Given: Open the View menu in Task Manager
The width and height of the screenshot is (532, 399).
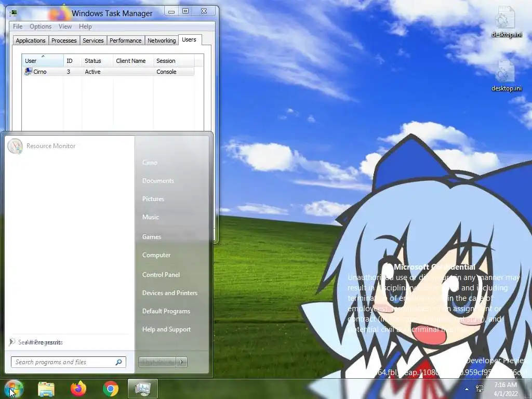Looking at the screenshot, I should point(65,26).
